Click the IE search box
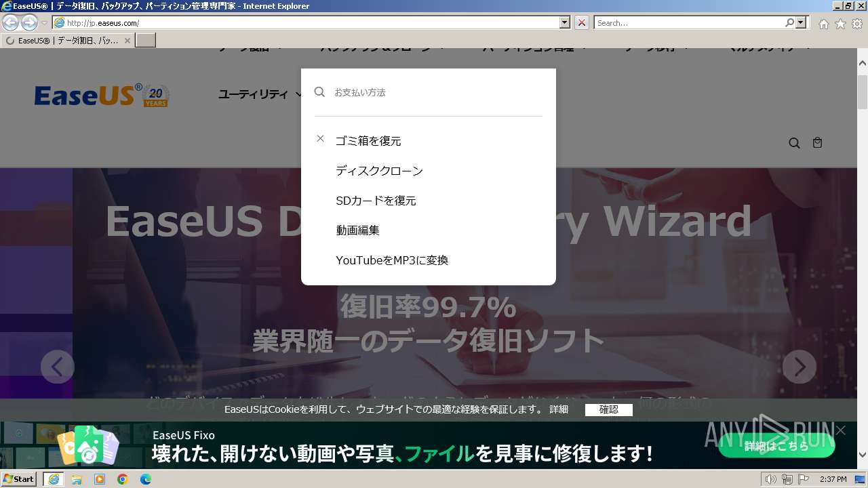868x488 pixels. [x=689, y=23]
